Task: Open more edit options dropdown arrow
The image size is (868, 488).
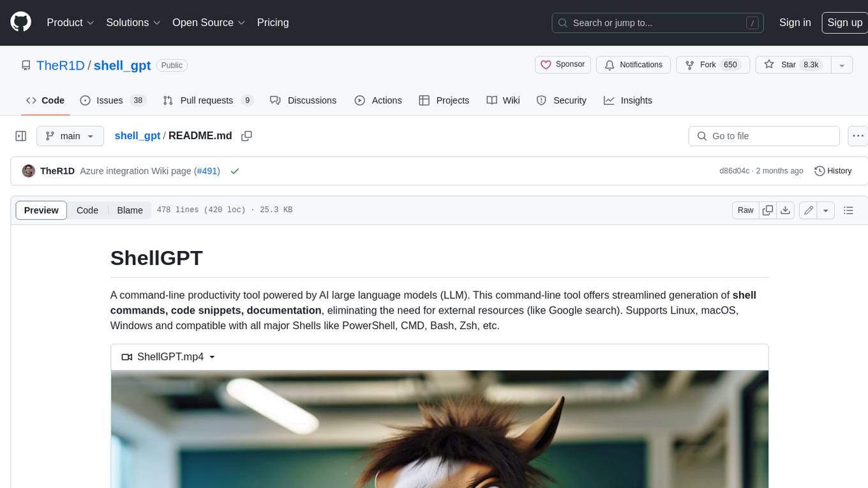Action: [826, 210]
